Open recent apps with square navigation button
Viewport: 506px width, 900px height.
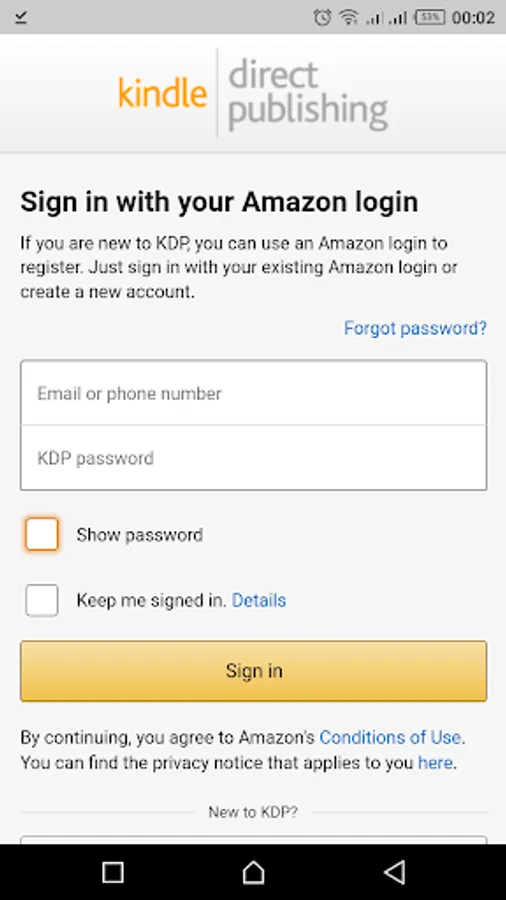tap(112, 872)
